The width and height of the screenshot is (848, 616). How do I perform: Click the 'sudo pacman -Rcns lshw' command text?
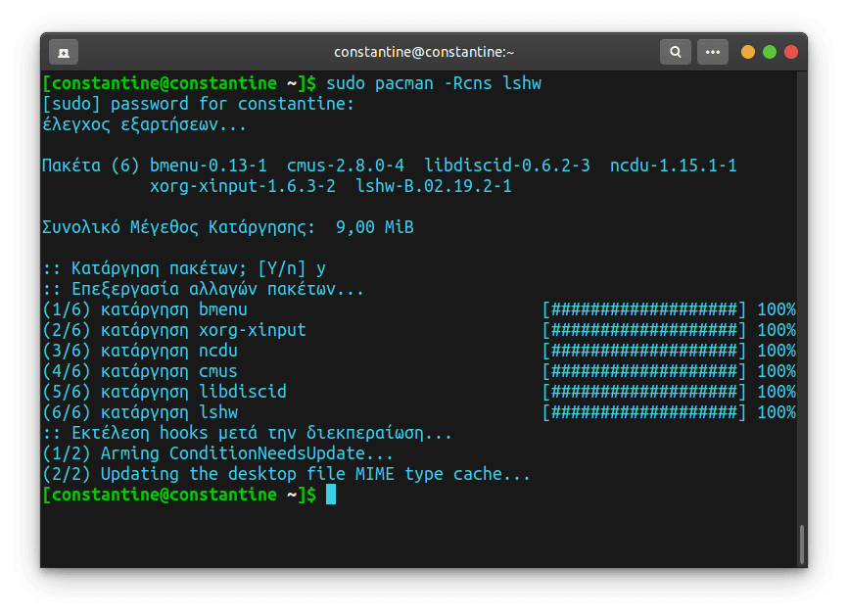click(433, 83)
